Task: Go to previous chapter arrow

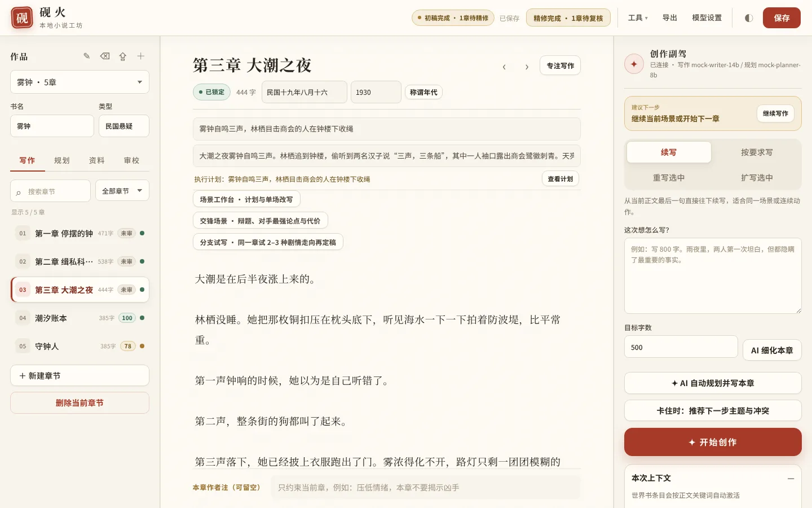Action: (x=504, y=67)
